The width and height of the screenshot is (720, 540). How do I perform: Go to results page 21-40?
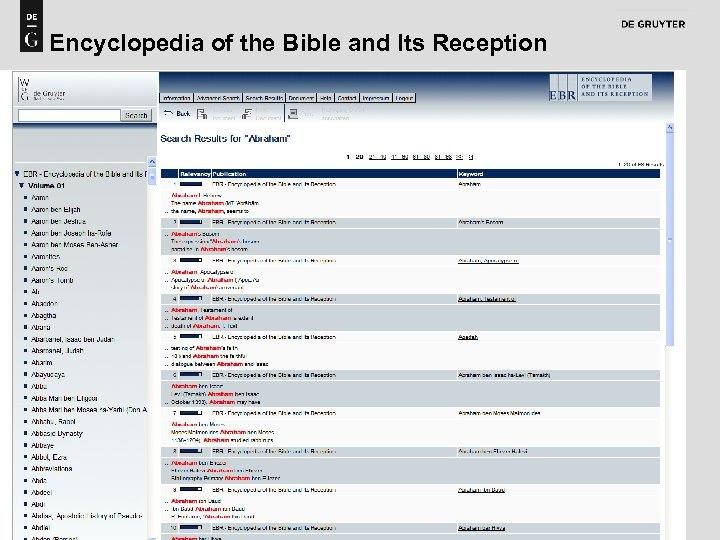[x=377, y=157]
